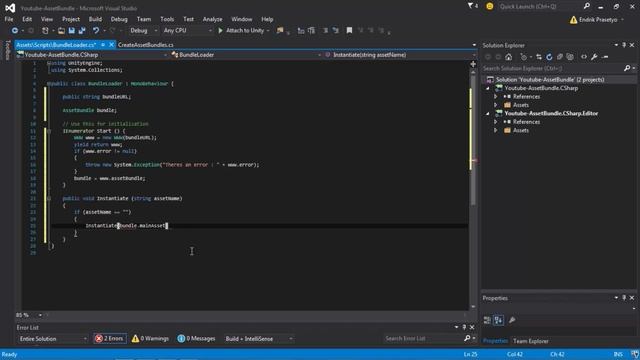Click the feedback smiley icon
Viewport: 640px width, 360px height.
point(489,6)
